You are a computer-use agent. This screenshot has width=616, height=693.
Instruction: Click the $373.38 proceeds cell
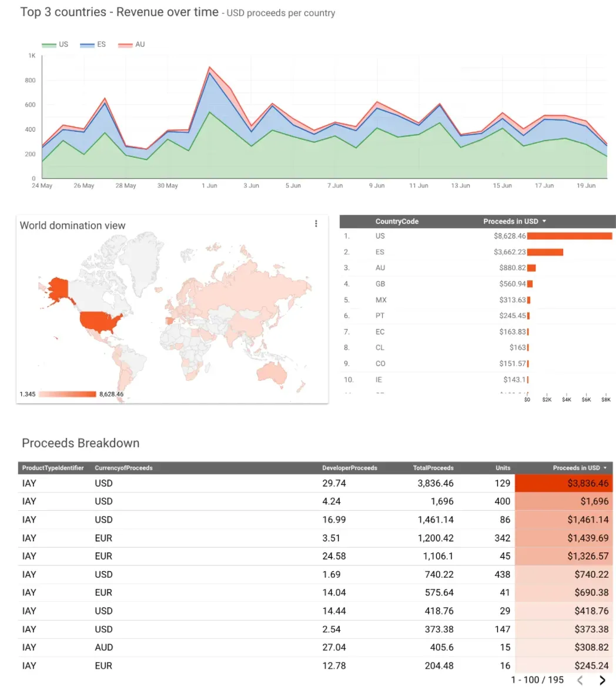coord(564,630)
